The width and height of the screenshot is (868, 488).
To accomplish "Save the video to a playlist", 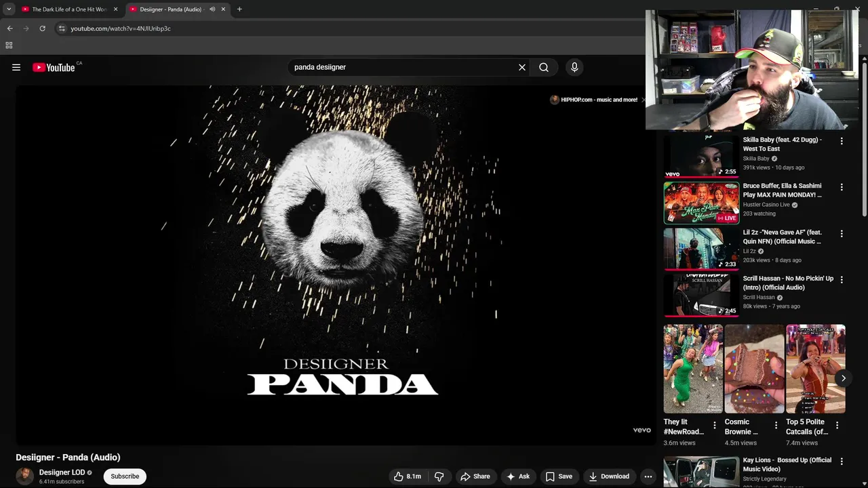I will pyautogui.click(x=559, y=476).
